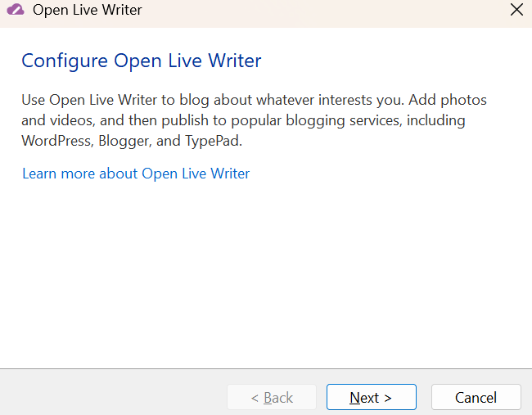This screenshot has width=532, height=415.
Task: Click "photos" at the end of the first line
Action: click(x=464, y=100)
